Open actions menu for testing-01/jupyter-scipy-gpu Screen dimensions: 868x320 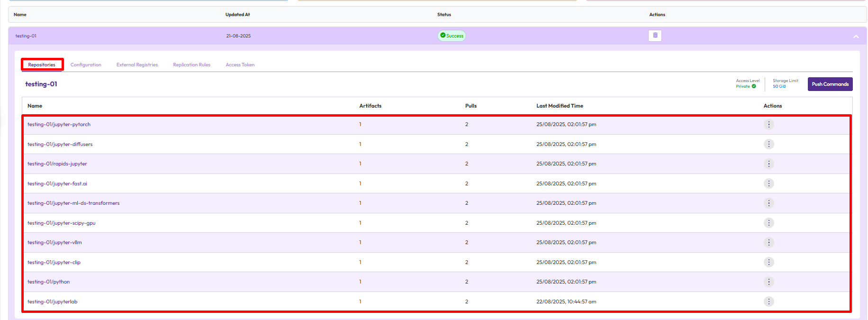[769, 223]
